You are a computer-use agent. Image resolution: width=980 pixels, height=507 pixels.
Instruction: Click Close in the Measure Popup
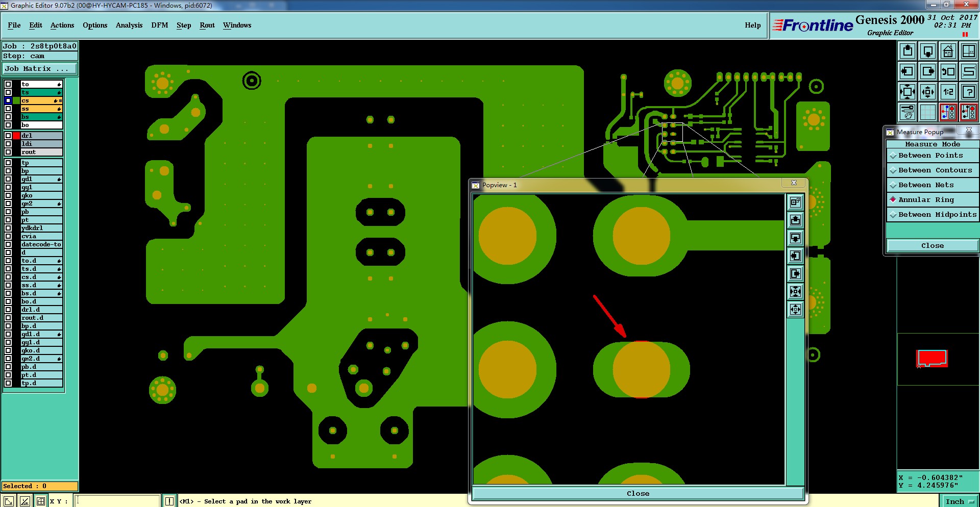pyautogui.click(x=933, y=245)
